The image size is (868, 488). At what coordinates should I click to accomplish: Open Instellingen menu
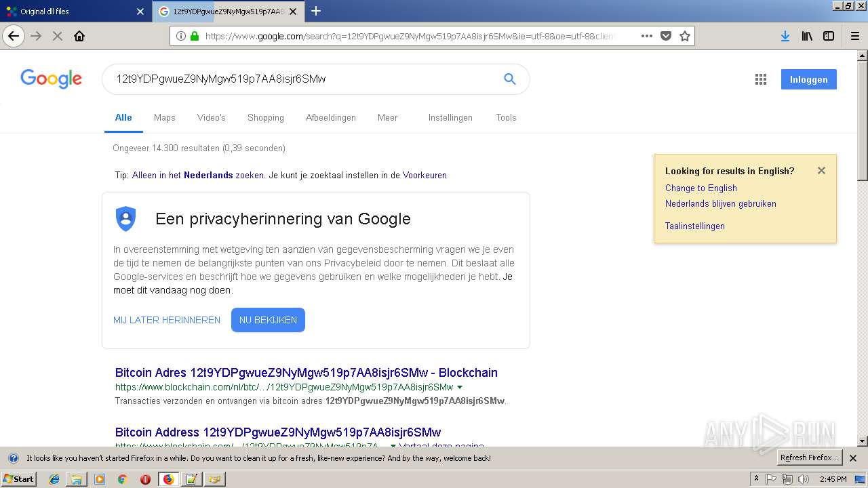tap(450, 117)
